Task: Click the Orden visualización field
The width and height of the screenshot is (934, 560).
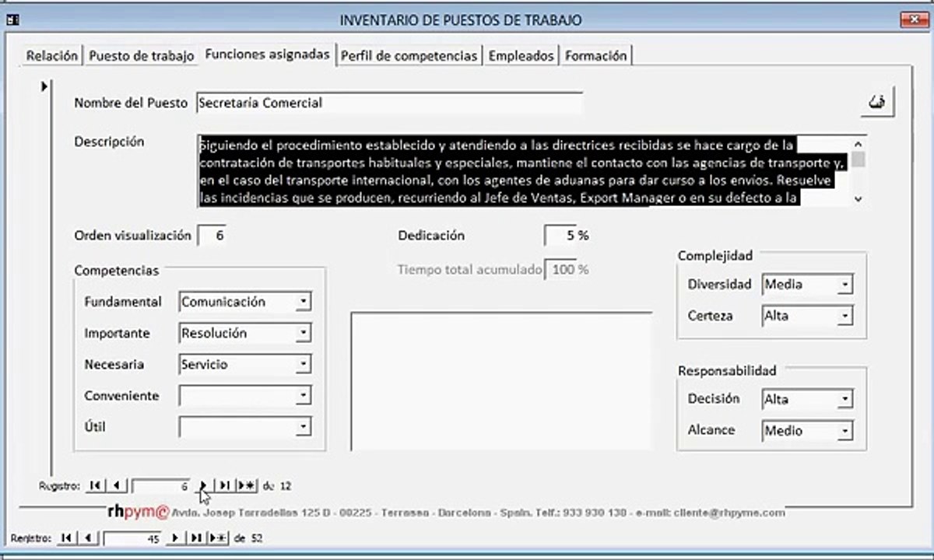Action: tap(213, 235)
